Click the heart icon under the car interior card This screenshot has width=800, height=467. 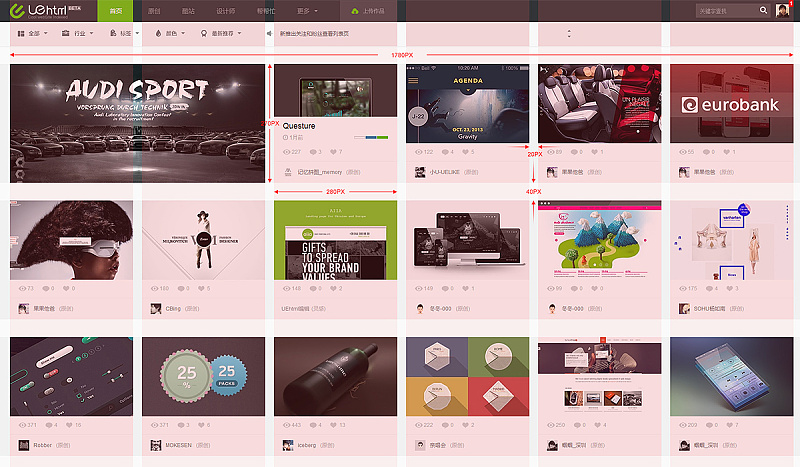[x=594, y=152]
